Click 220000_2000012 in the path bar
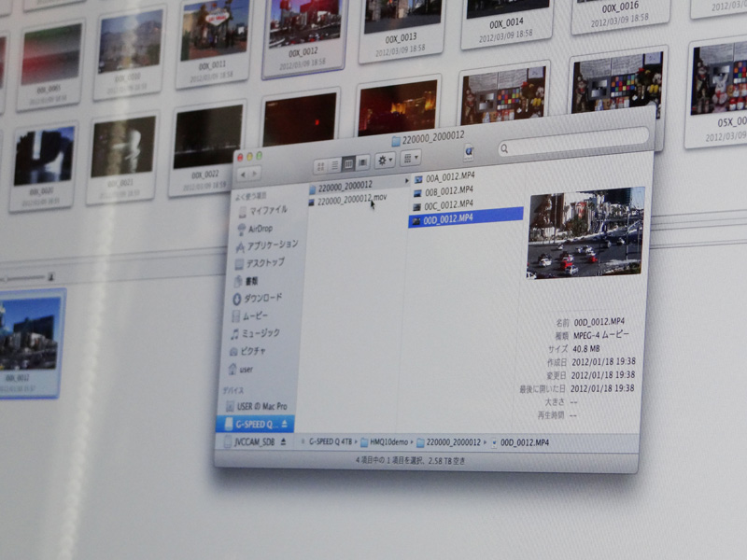 coord(449,442)
